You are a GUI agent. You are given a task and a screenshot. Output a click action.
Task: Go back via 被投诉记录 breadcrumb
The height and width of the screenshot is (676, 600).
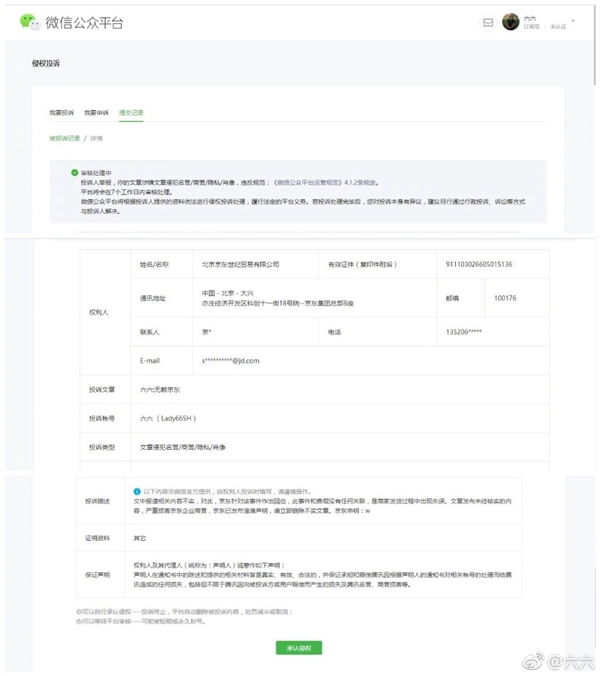pos(65,137)
